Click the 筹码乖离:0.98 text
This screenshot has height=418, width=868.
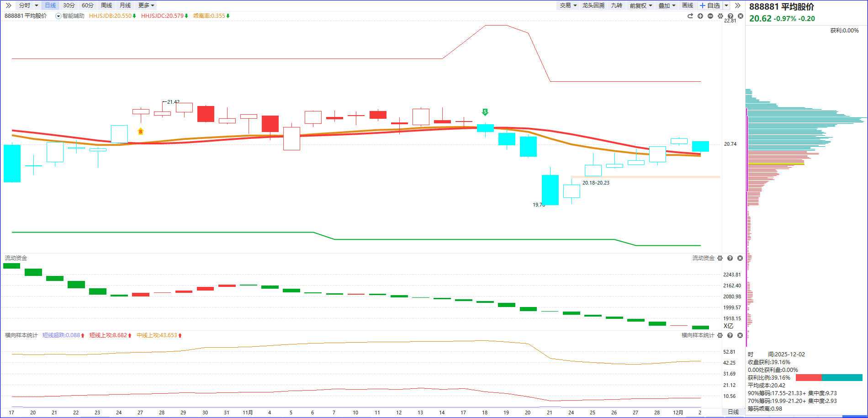(x=765, y=409)
